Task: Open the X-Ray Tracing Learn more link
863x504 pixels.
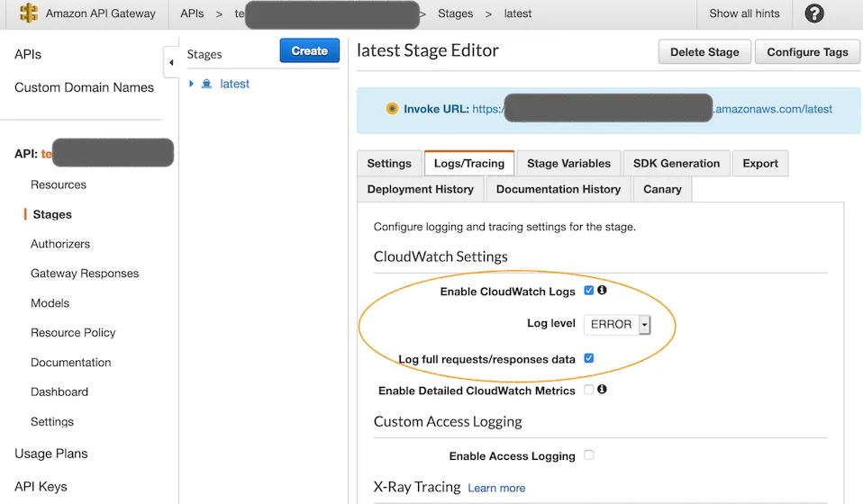Action: point(496,488)
